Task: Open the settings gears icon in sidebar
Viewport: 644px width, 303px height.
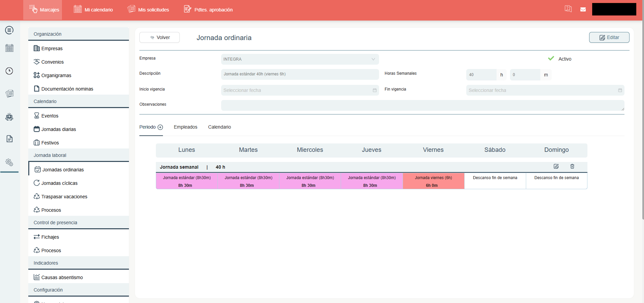Action: click(9, 162)
